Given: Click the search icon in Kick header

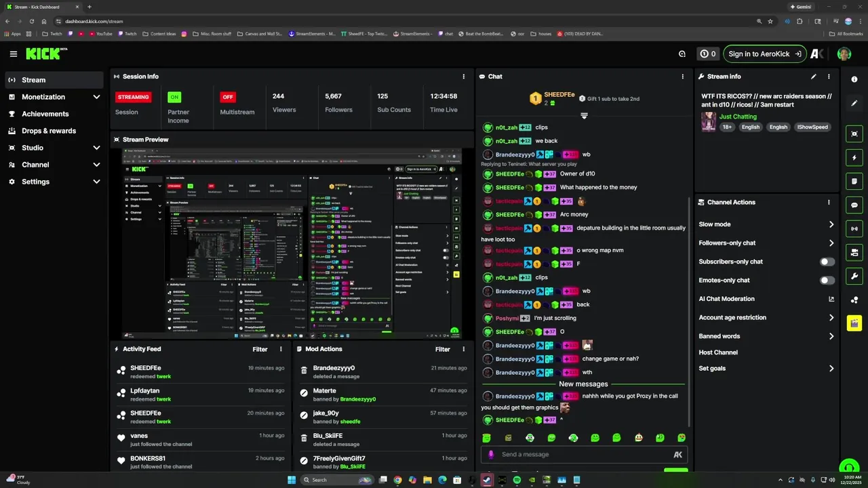Looking at the screenshot, I should [x=682, y=54].
